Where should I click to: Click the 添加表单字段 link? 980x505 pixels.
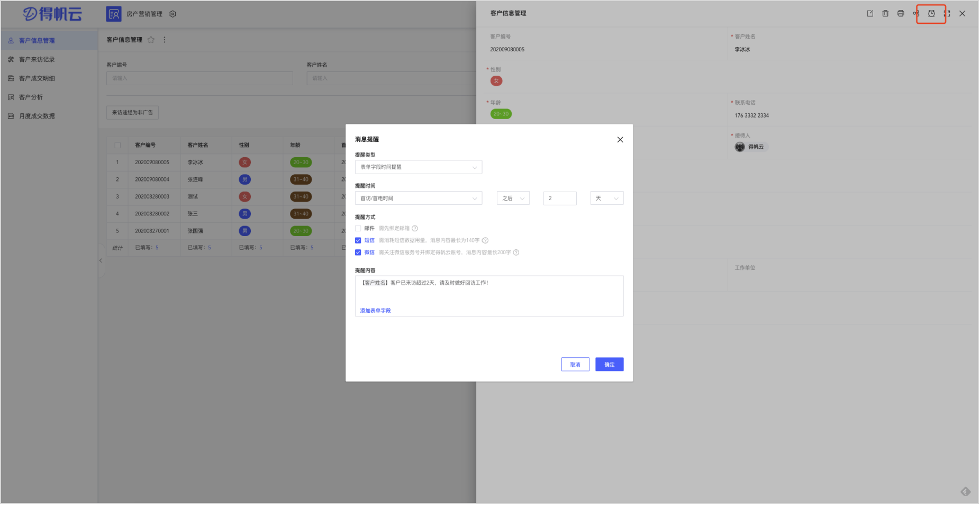point(376,311)
